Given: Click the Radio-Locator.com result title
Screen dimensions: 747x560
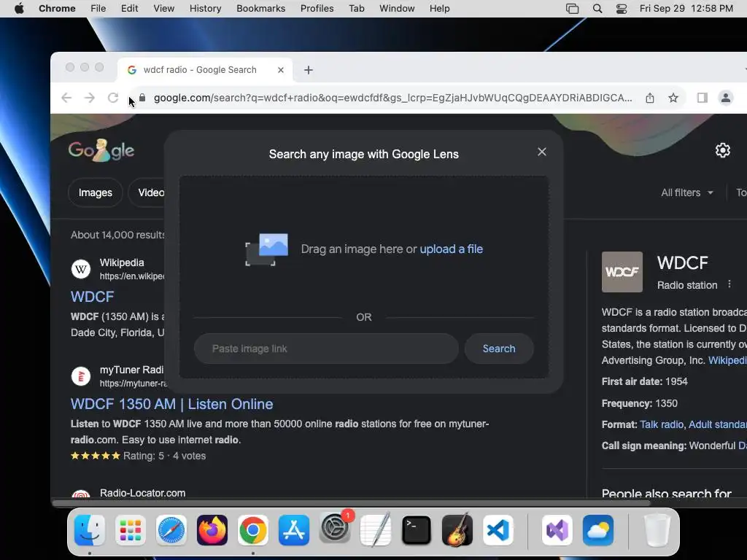Looking at the screenshot, I should (142, 494).
